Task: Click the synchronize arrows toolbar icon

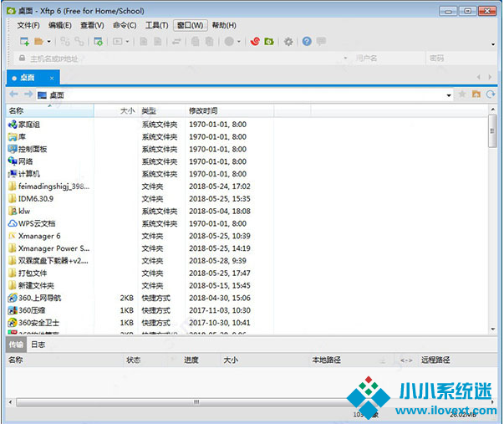Action: pos(176,42)
